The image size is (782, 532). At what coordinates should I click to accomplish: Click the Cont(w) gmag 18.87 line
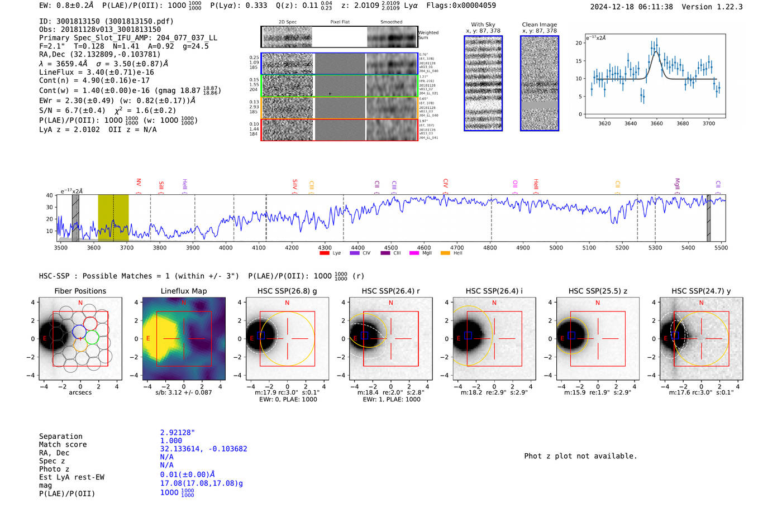pyautogui.click(x=130, y=90)
